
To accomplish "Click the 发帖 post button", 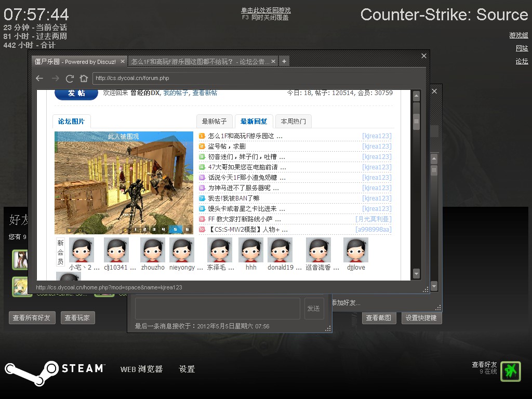I will 76,93.
